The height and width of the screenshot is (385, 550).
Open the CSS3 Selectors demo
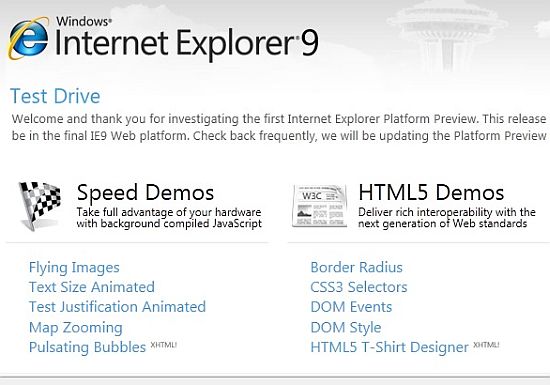(359, 287)
